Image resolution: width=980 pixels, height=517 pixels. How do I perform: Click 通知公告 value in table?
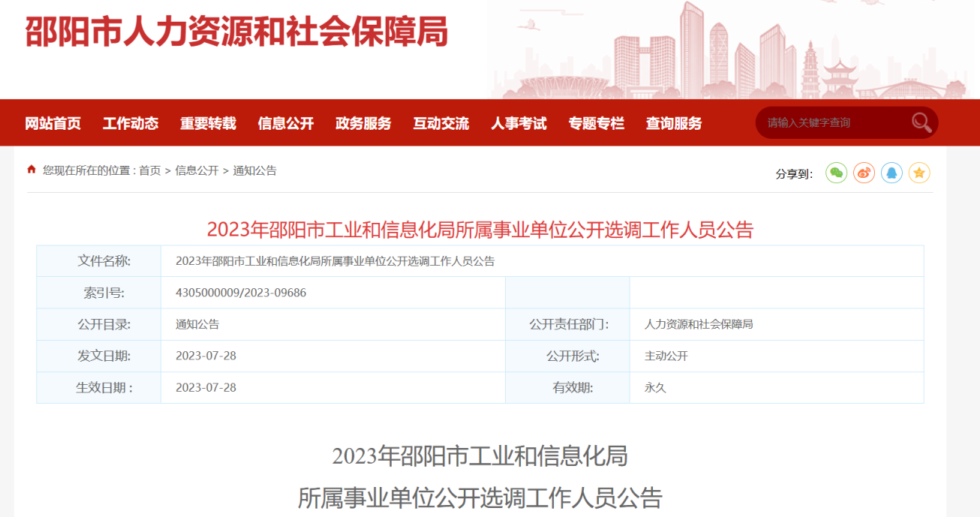click(x=197, y=324)
